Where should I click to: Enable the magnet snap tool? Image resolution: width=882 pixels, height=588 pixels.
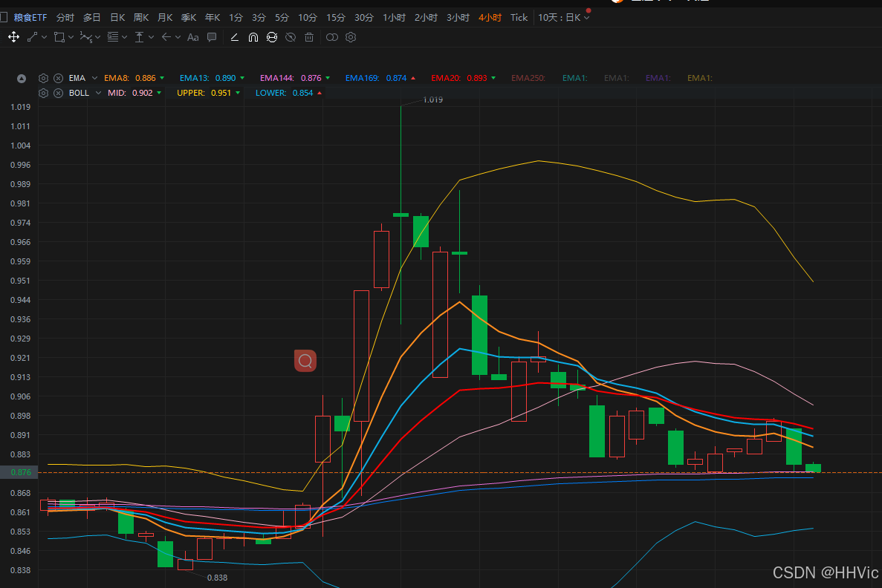point(253,37)
